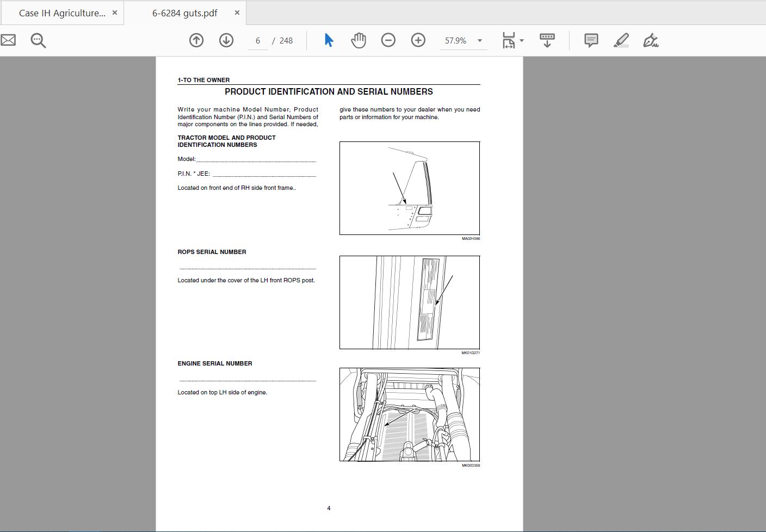The width and height of the screenshot is (766, 532).
Task: Go to next page with down arrow
Action: (x=226, y=40)
